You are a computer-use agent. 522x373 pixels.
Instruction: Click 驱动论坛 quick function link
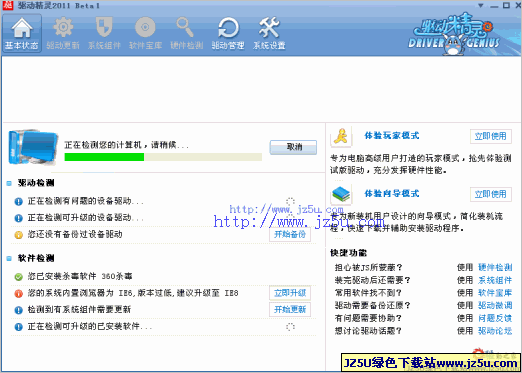[495, 331]
